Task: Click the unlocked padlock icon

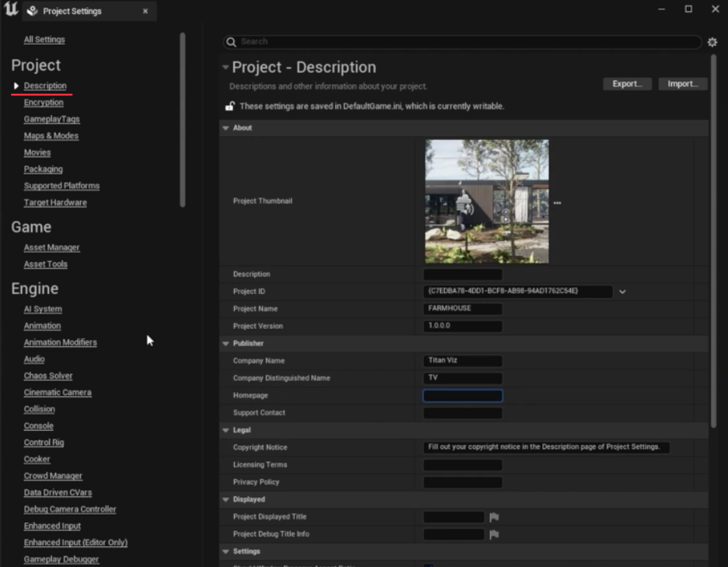Action: coord(229,107)
